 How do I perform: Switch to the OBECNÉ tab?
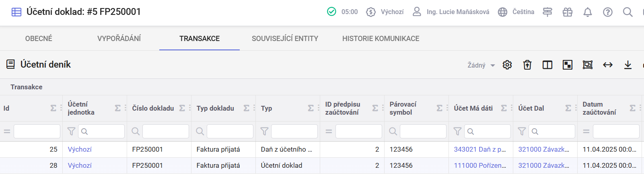click(39, 39)
